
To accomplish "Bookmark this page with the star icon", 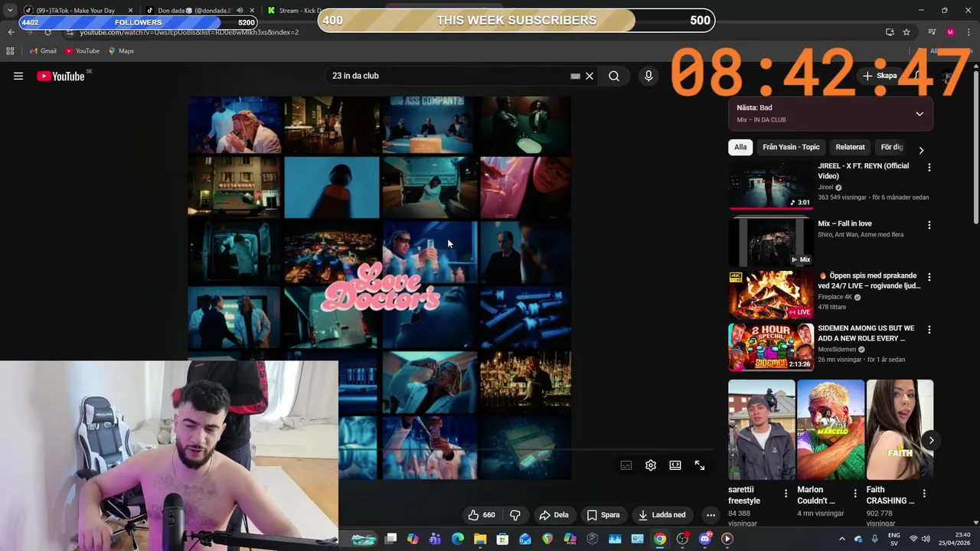I will (906, 32).
